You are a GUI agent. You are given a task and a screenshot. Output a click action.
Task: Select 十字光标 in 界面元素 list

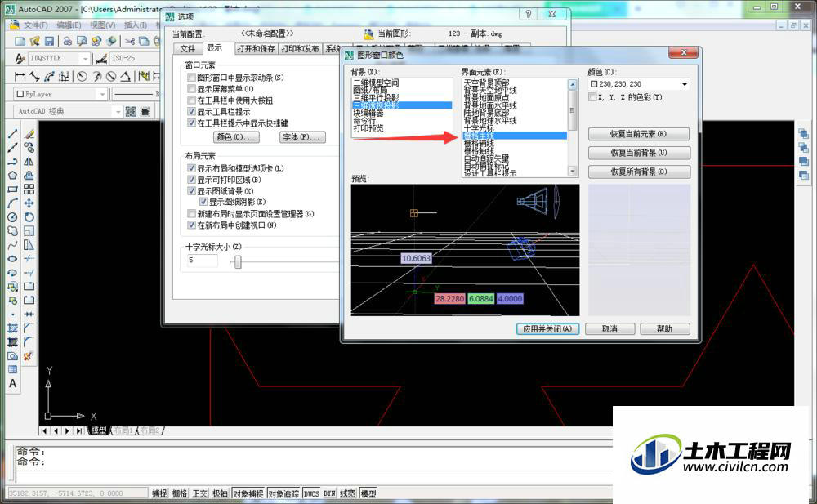(x=479, y=127)
